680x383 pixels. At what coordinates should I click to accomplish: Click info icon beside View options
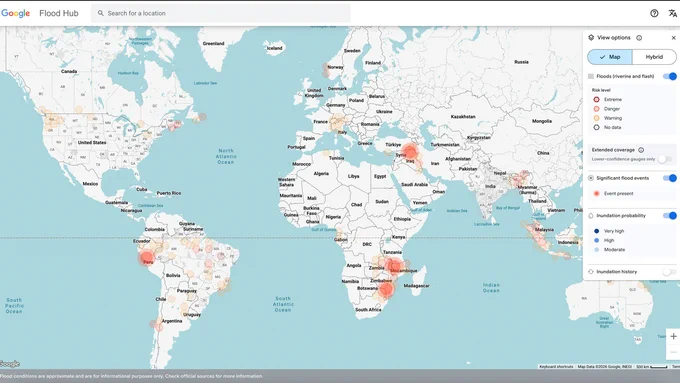[x=639, y=38]
